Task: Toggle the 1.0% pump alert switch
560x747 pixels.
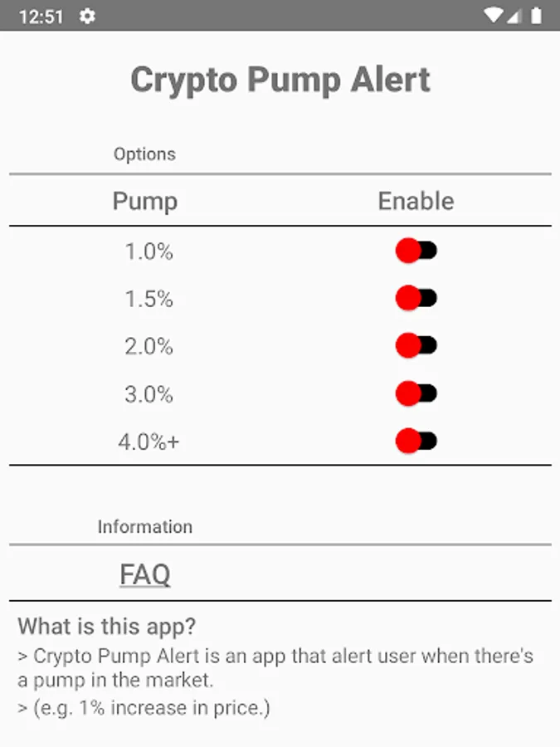Action: click(416, 251)
